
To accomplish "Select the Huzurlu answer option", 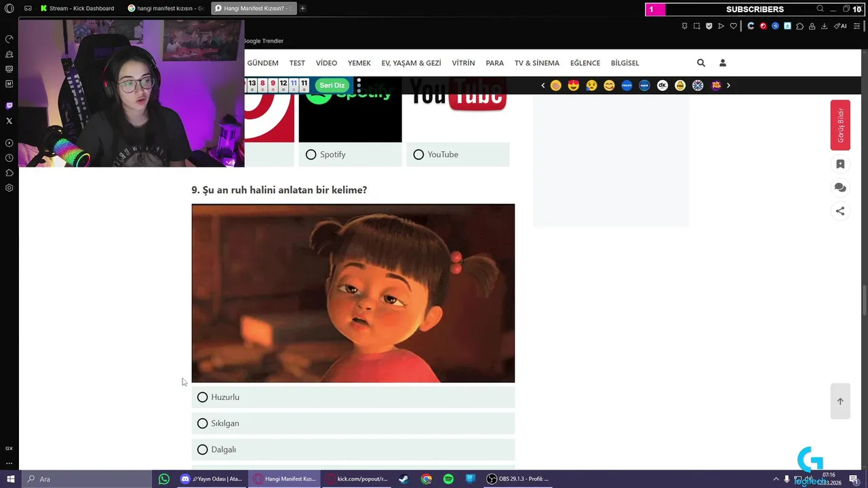I will (x=353, y=397).
